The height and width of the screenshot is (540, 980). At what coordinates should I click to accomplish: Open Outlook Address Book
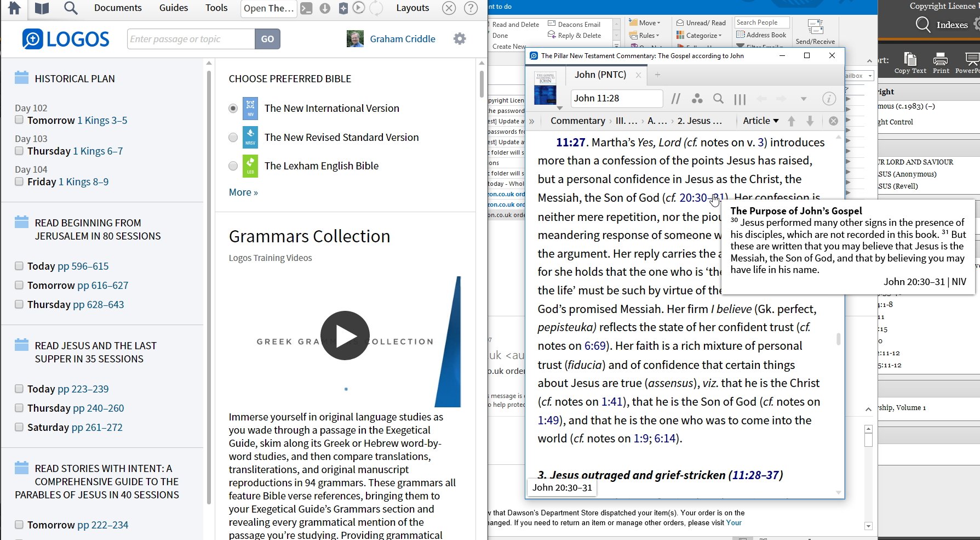[x=761, y=35]
